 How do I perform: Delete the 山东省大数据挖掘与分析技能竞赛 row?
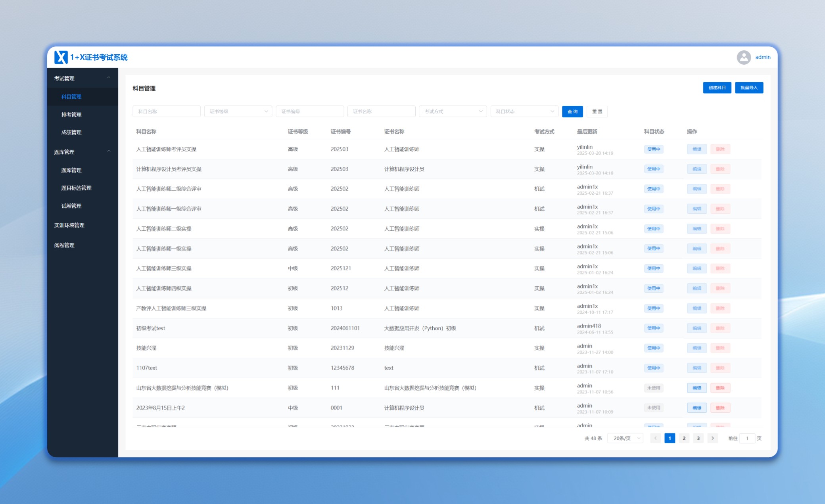pos(720,388)
